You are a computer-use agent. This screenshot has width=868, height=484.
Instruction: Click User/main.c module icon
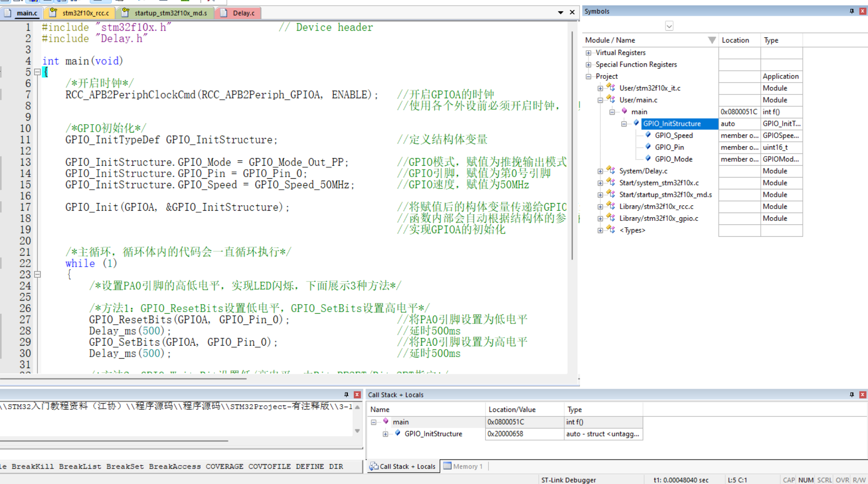(x=611, y=99)
